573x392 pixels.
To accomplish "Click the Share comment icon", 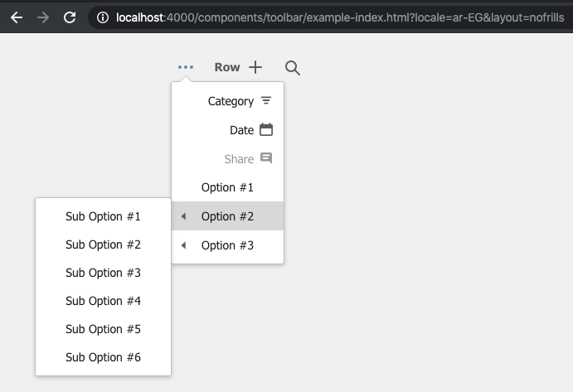I will [x=266, y=158].
